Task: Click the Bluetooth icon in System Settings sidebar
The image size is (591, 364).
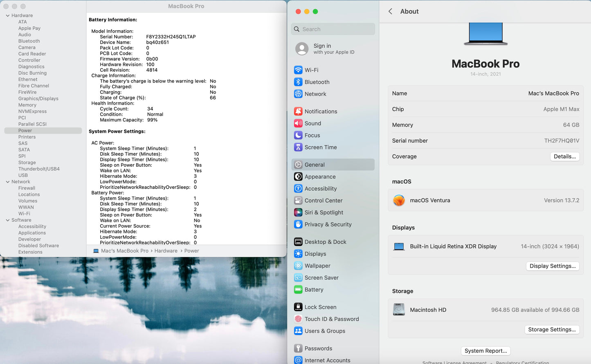Action: tap(298, 82)
